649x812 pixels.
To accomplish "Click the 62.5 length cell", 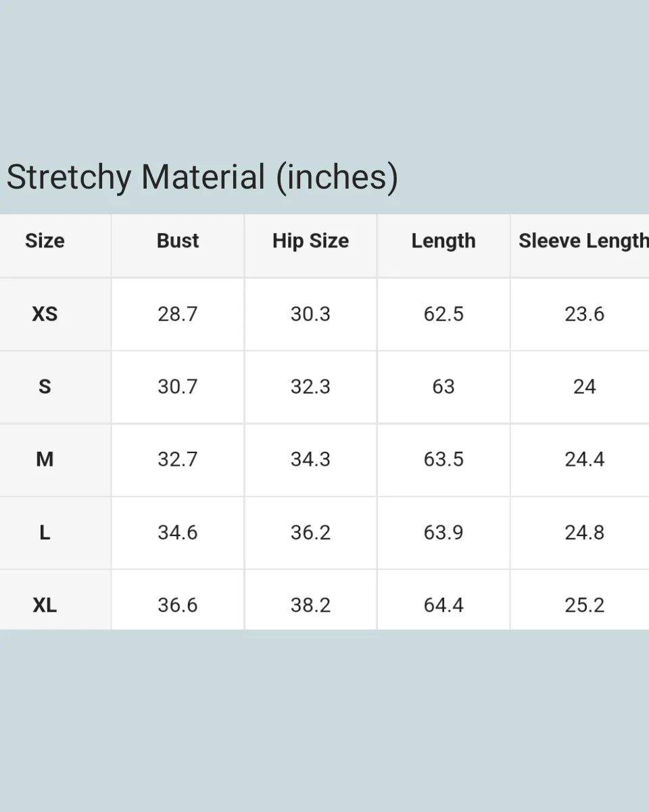I will pos(443,314).
